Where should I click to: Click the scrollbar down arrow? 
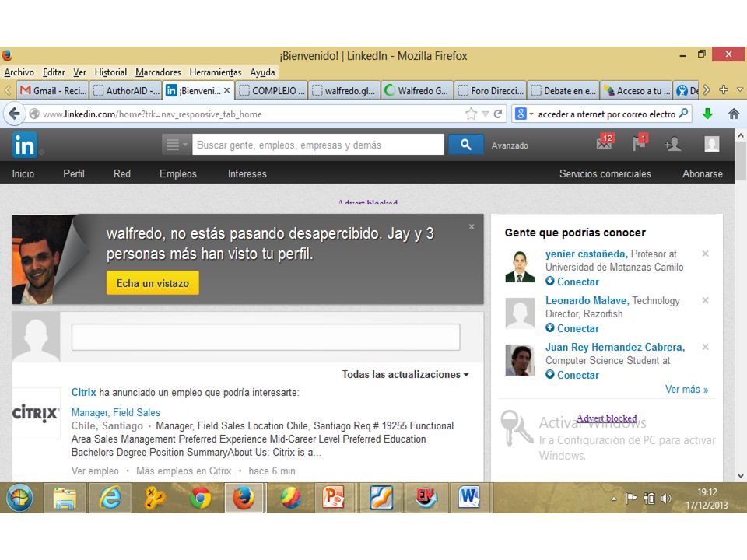point(740,475)
